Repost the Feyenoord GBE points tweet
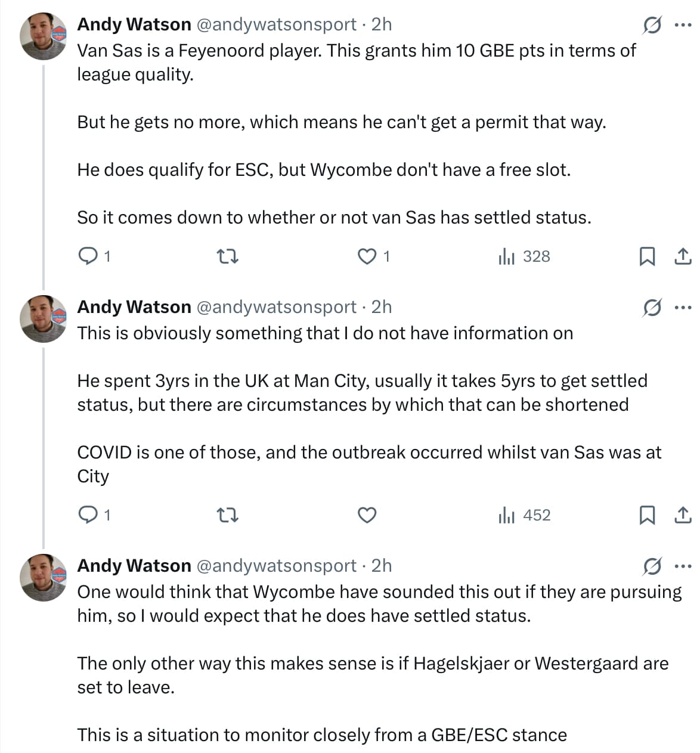Image resolution: width=700 pixels, height=753 pixels. pos(227,256)
